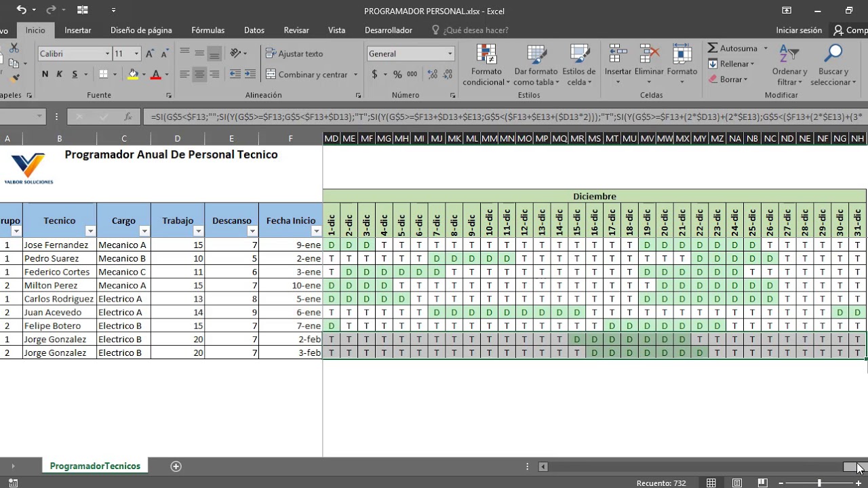Click the Copy icon in clipboard group
This screenshot has width=868, height=488.
[x=14, y=63]
